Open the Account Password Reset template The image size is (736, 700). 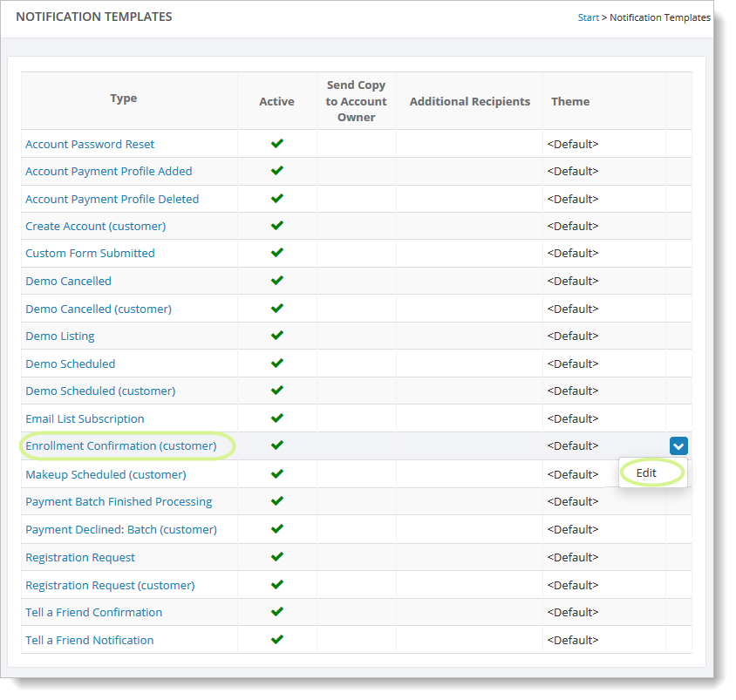[90, 144]
